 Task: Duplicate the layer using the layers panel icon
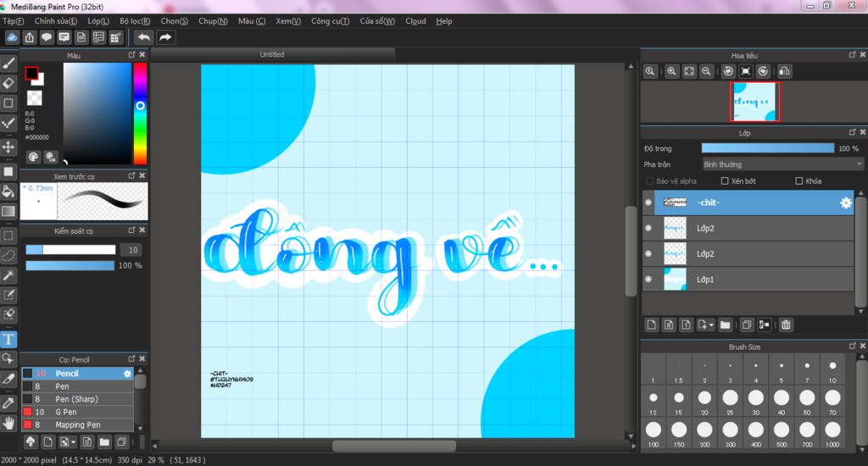coord(747,325)
